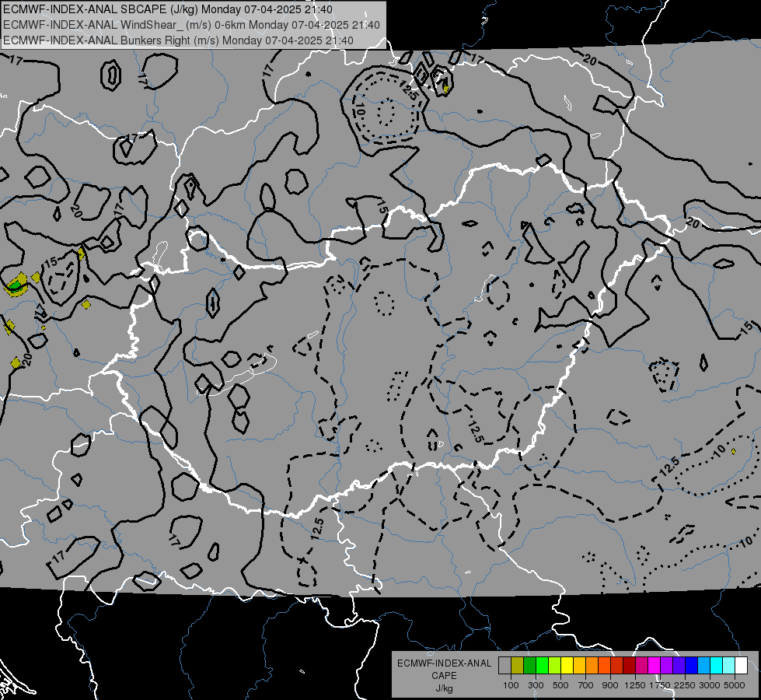Select the amber swatch left of 700
Screen dimensions: 761x700
579,666
